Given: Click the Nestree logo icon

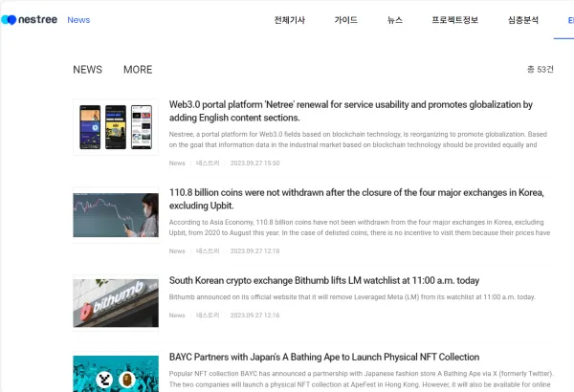Looking at the screenshot, I should coord(9,19).
